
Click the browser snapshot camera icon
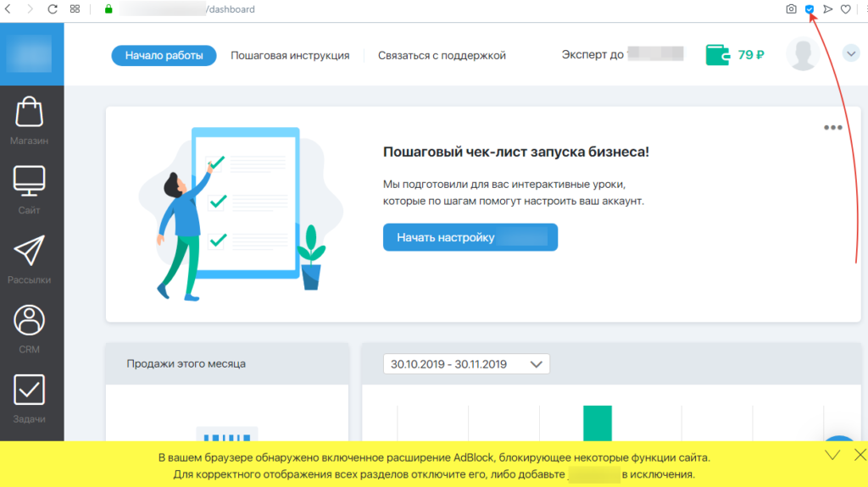(x=791, y=9)
